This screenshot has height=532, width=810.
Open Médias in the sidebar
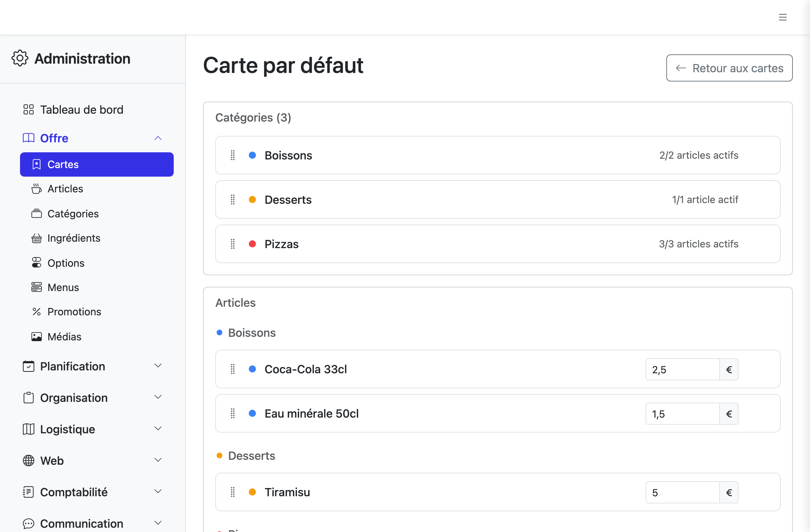coord(97,337)
